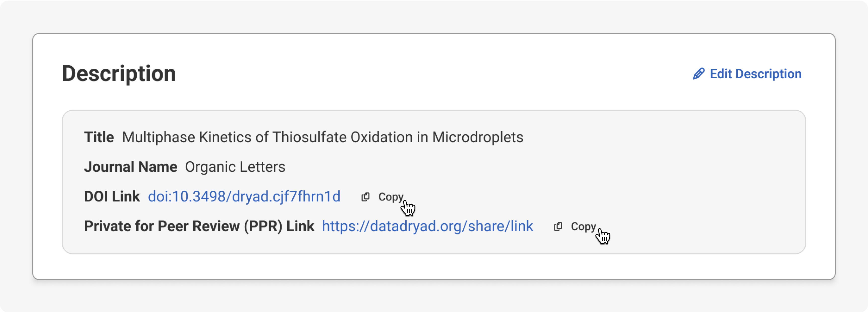Open the Edit Description link
The width and height of the screenshot is (868, 312).
click(755, 74)
